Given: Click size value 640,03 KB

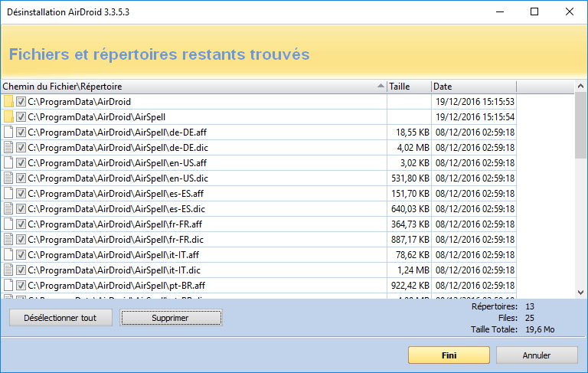Looking at the screenshot, I should click(x=410, y=208).
